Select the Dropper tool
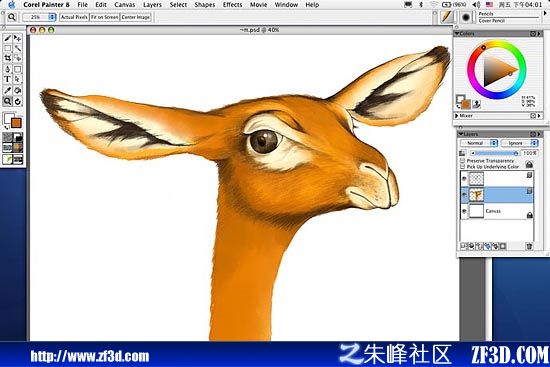Viewport: 550px width, 367px height. coord(7,91)
